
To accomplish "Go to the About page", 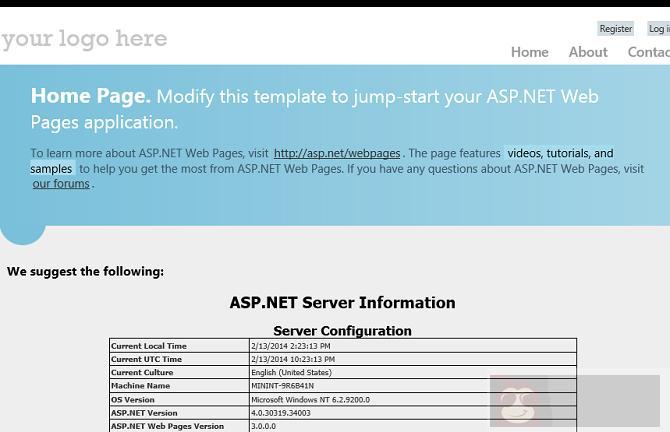I will 588,52.
